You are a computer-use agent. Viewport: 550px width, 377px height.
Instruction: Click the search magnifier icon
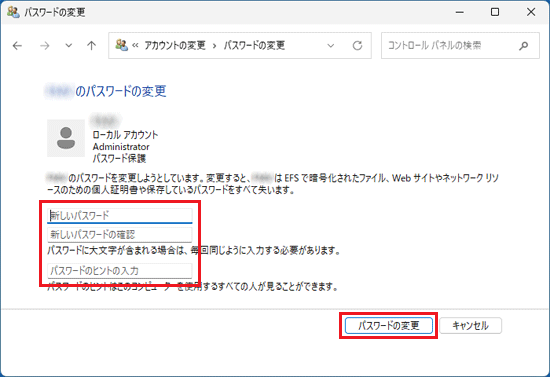[524, 46]
